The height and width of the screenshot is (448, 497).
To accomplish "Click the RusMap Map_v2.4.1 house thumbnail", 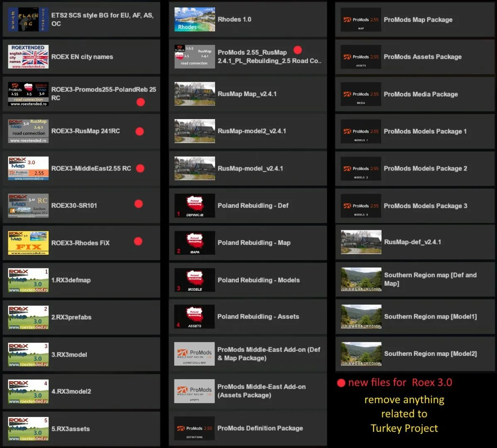I will pyautogui.click(x=195, y=94).
